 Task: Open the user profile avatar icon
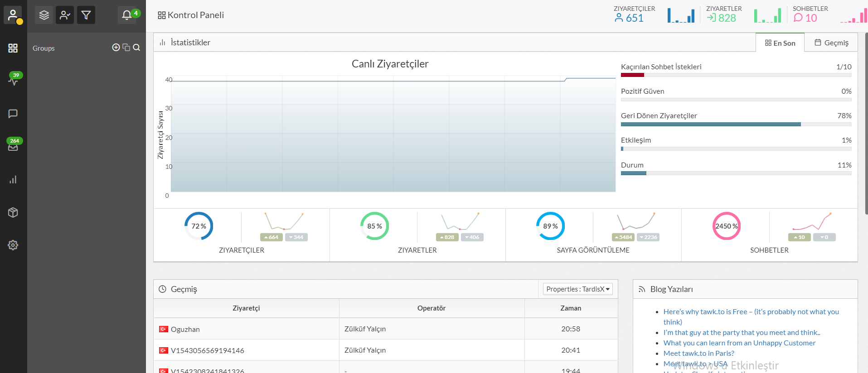click(13, 15)
